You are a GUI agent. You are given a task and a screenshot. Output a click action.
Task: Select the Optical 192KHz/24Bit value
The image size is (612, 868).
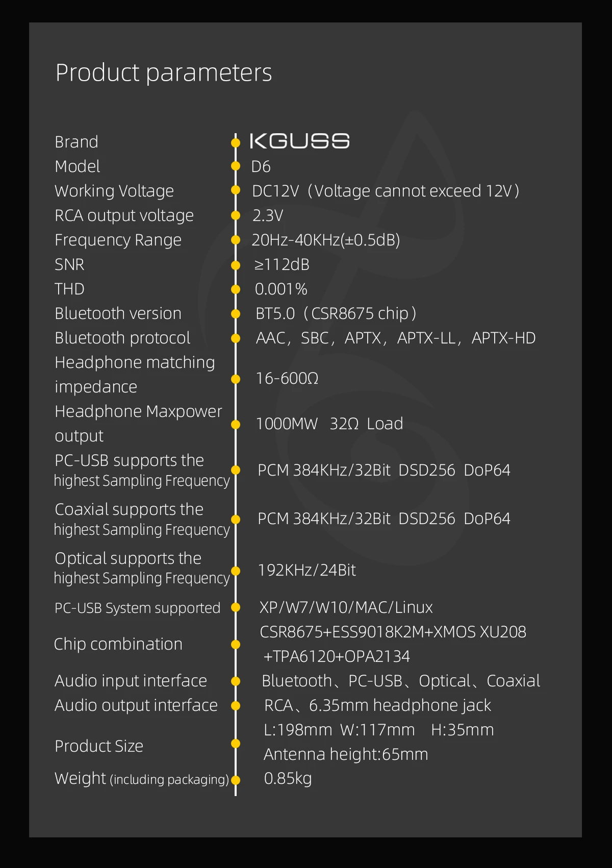[x=307, y=570]
